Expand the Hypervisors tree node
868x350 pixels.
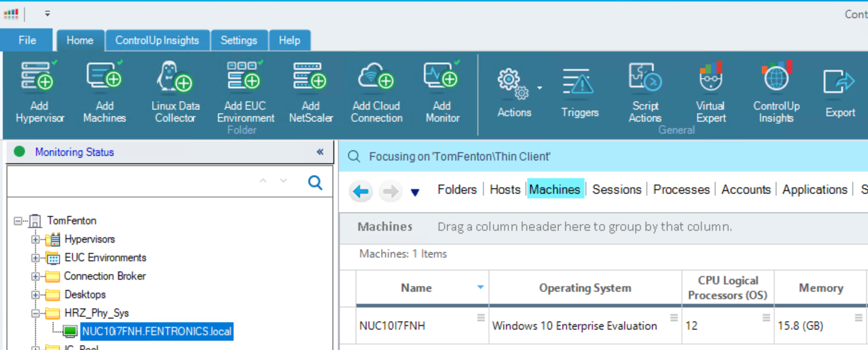36,239
